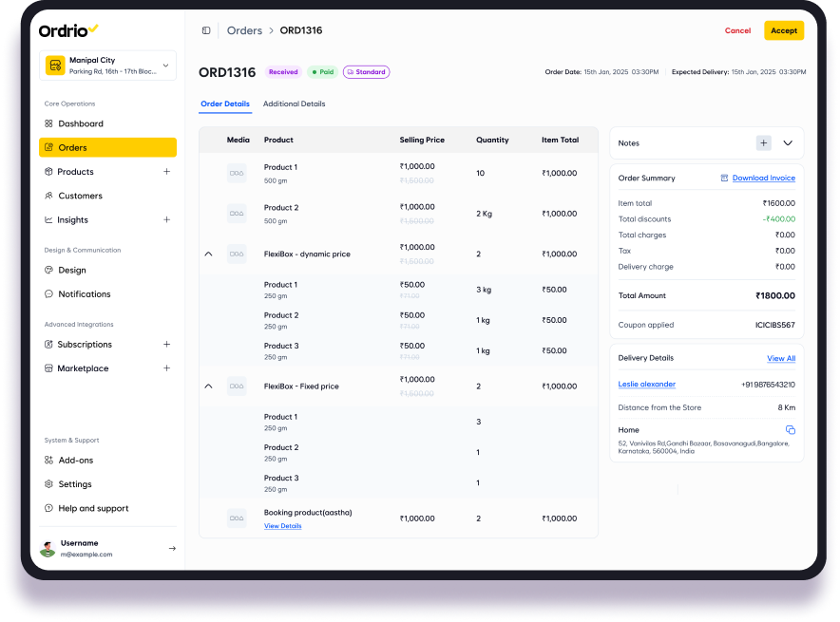Open the Help and support page

92,508
